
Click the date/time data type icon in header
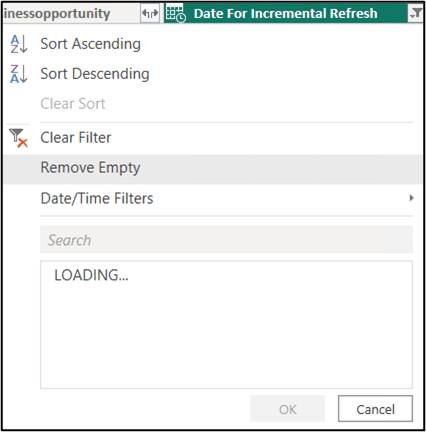[x=176, y=14]
